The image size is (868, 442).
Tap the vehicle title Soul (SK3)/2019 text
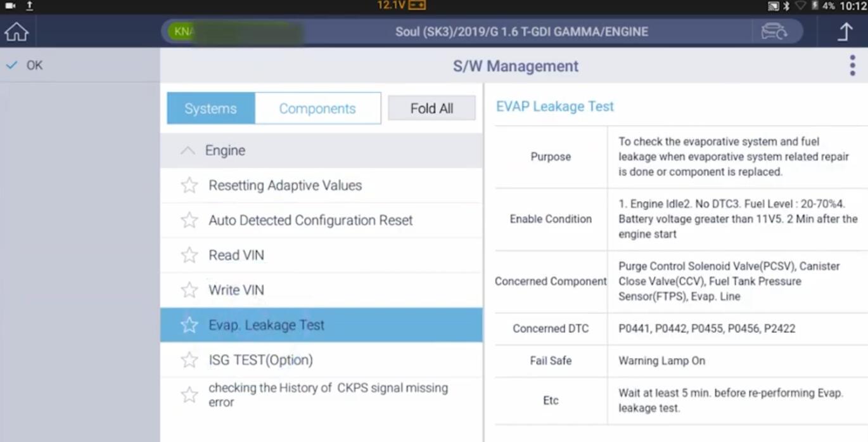click(x=521, y=32)
